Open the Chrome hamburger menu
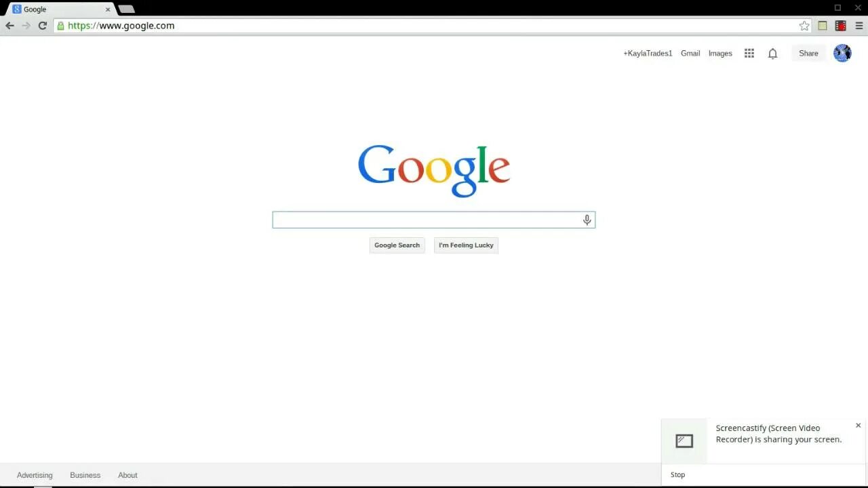 [x=859, y=26]
